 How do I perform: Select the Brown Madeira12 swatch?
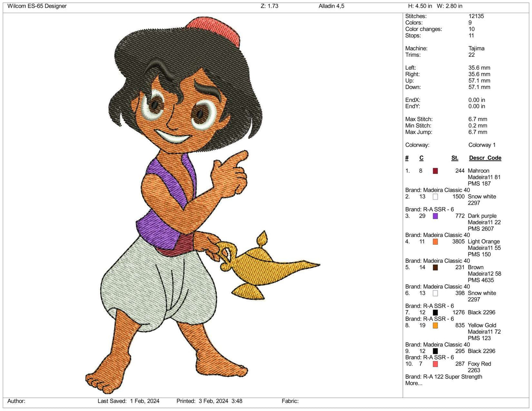(x=435, y=267)
